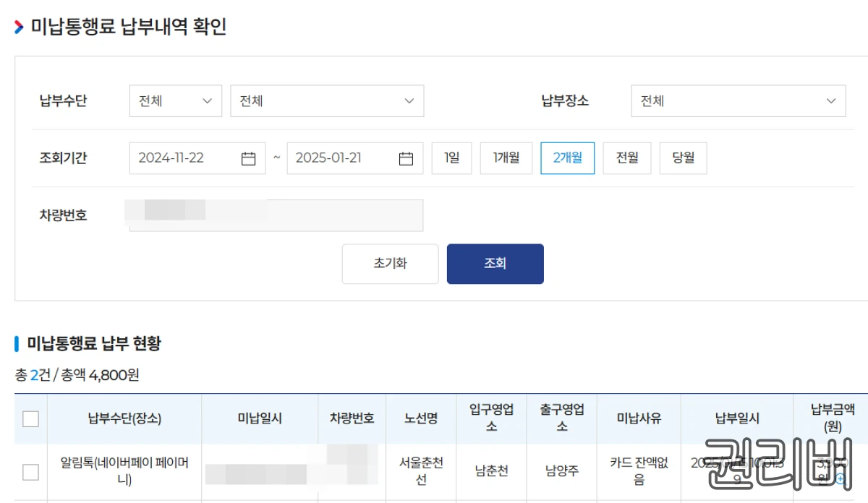Screen dimensions: 868x503
Task: Open the calendar picker for the end date
Action: pos(407,158)
